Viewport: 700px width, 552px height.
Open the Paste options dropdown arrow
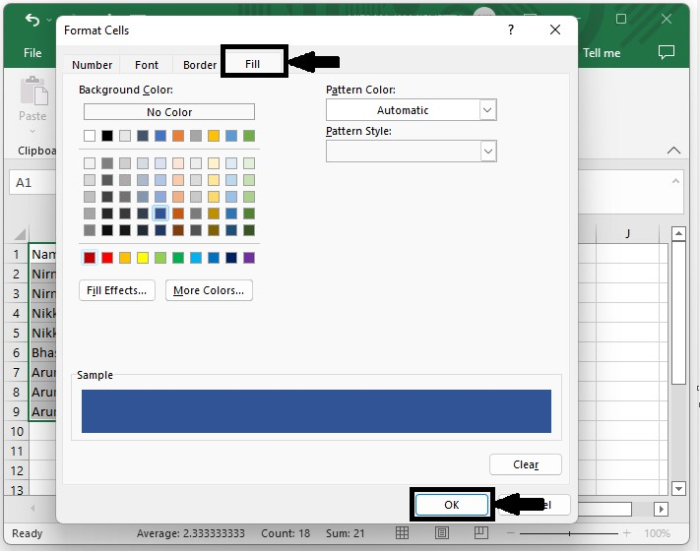[32, 131]
